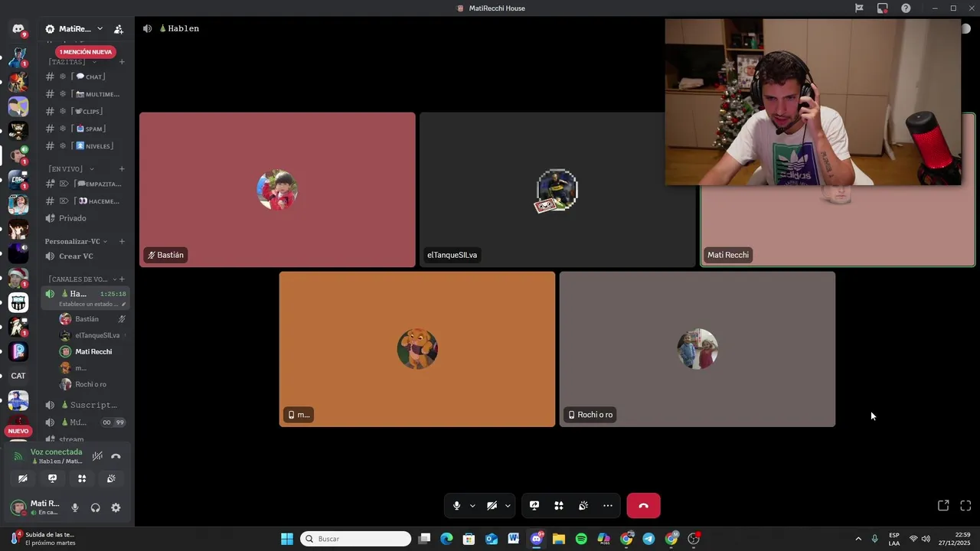
Task: Open the inbox icon in the title bar
Action: 883,8
